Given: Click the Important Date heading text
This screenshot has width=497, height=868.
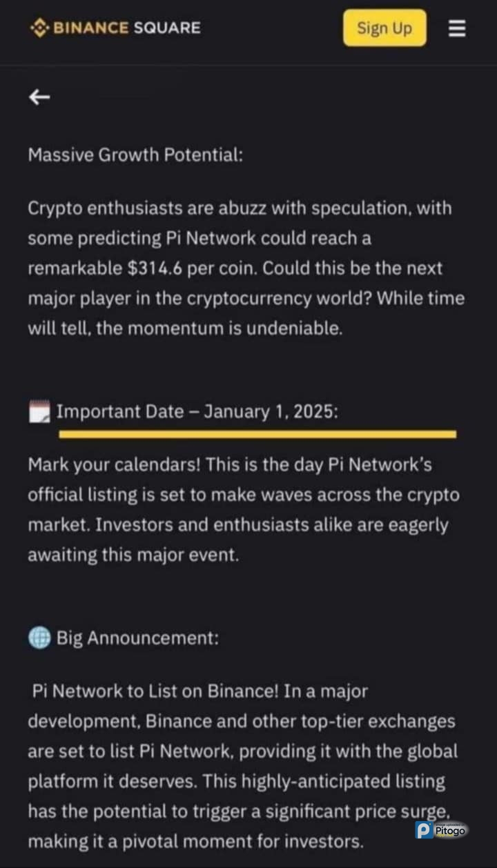Looking at the screenshot, I should click(197, 412).
